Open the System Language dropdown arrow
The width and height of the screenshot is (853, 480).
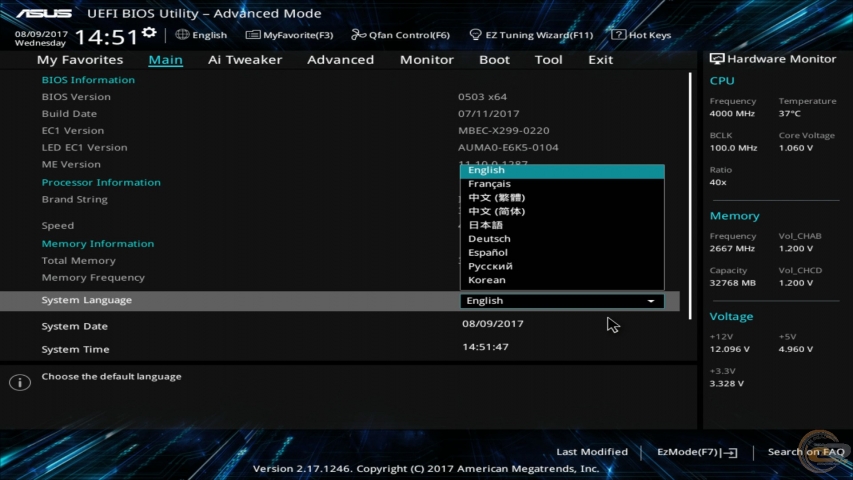click(x=651, y=301)
